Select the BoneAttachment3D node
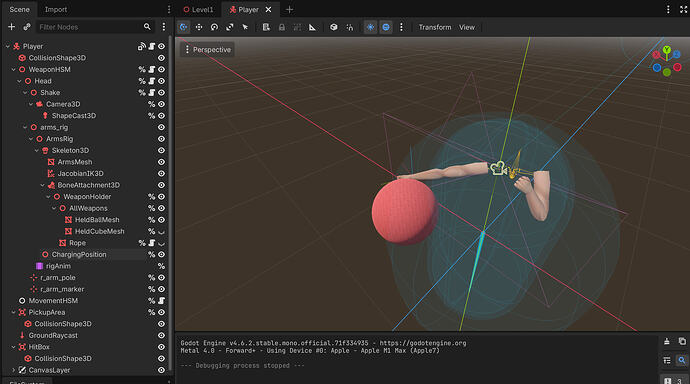Viewport: 690px width, 384px height. 88,185
